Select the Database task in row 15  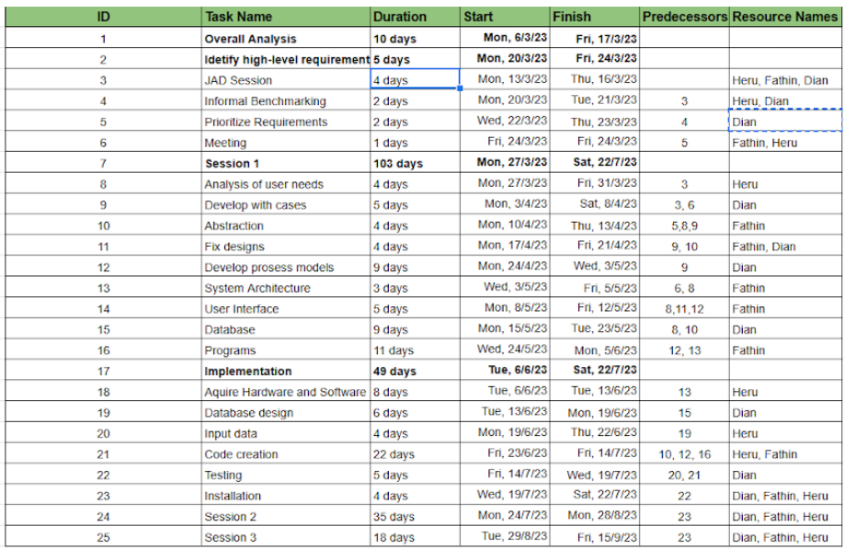(286, 329)
